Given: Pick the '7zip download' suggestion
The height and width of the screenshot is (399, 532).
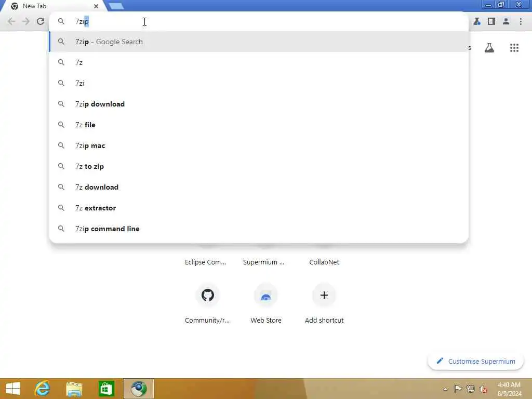Looking at the screenshot, I should [x=259, y=104].
